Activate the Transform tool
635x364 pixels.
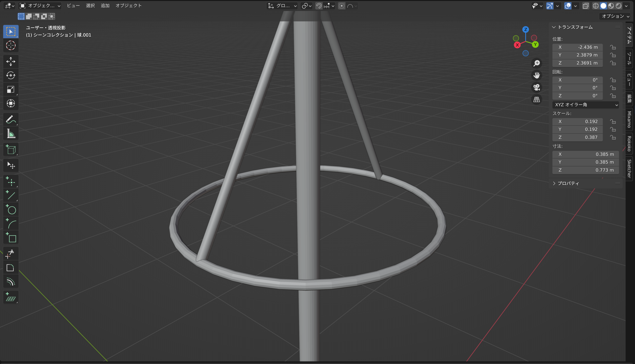point(11,103)
